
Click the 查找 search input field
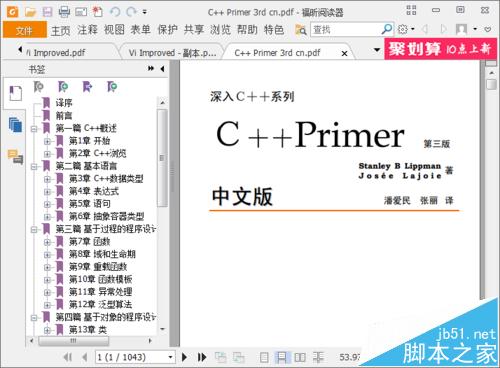(346, 30)
